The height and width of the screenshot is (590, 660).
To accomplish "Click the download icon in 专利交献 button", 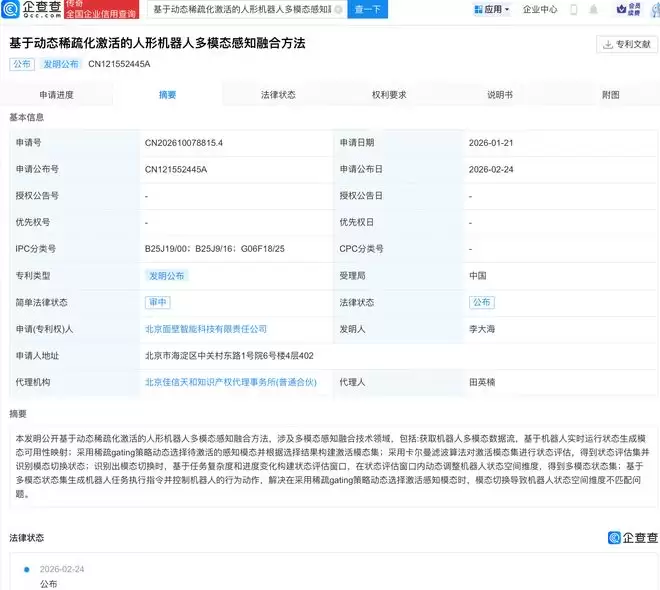I will pos(608,45).
